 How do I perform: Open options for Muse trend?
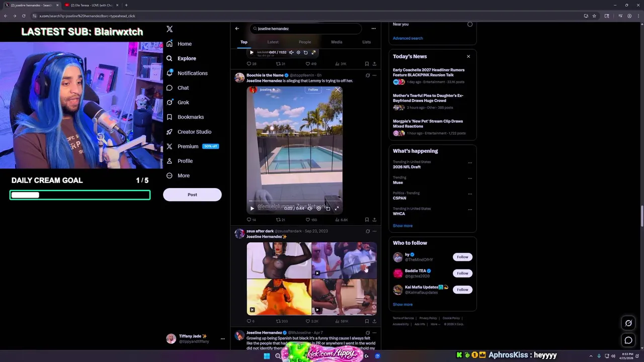click(470, 178)
